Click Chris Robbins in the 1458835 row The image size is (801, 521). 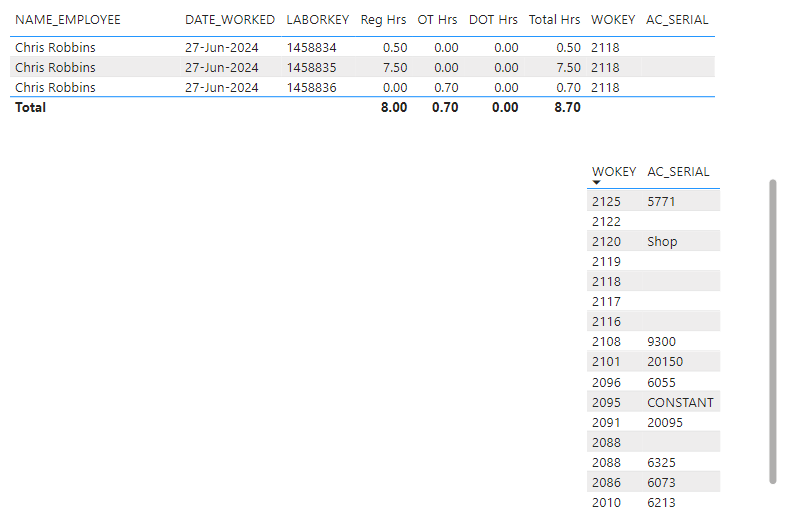[55, 67]
